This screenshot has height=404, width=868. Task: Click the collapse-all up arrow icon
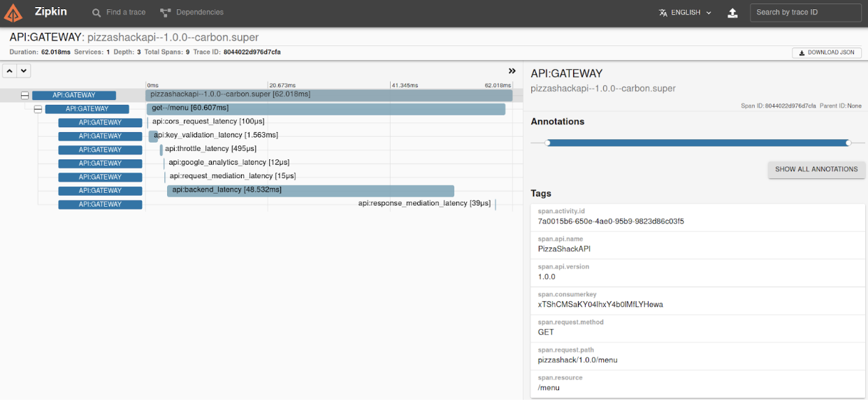pos(9,71)
